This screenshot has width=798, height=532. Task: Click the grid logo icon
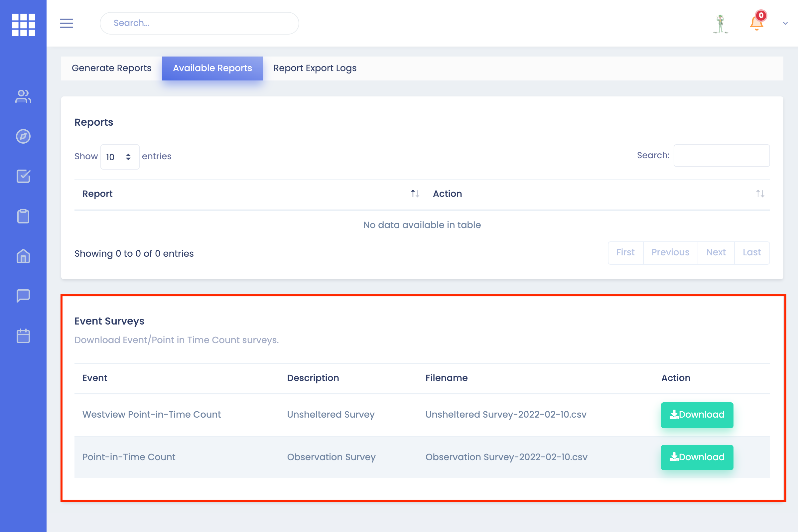coord(23,25)
